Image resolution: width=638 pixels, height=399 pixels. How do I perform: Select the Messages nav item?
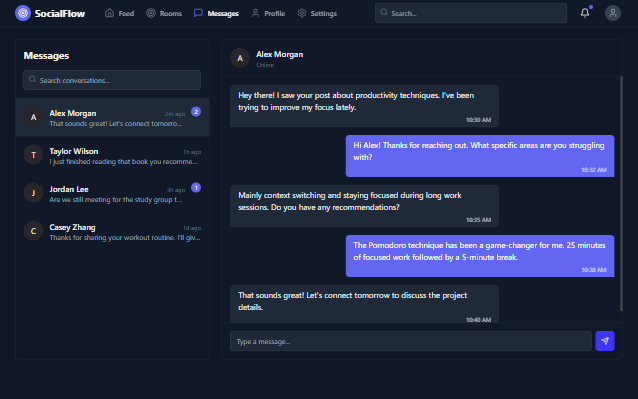coord(216,13)
